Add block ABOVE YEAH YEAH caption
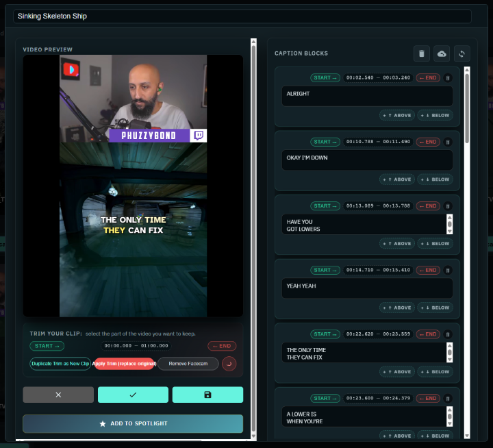 point(397,308)
